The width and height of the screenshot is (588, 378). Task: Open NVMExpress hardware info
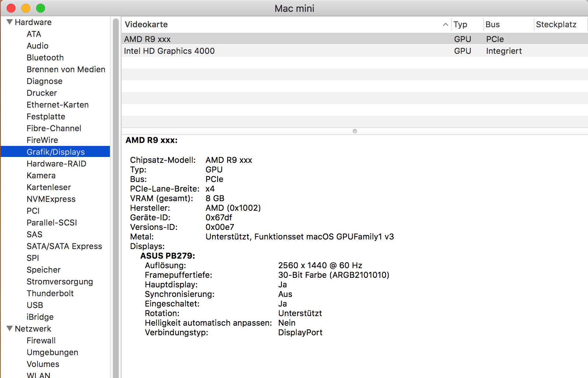(x=51, y=199)
